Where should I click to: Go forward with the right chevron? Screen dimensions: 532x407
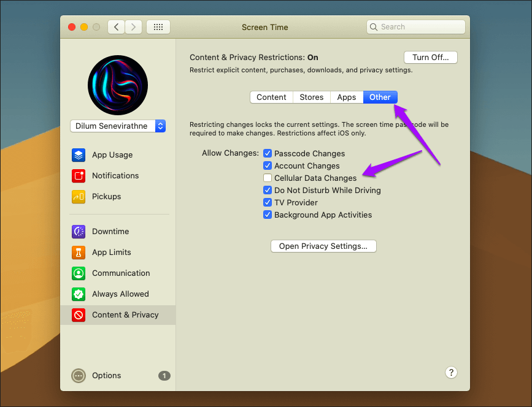(133, 27)
